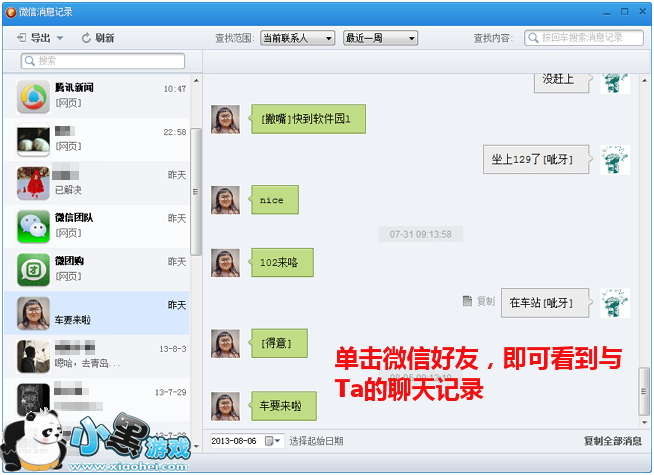Click the contact list scroll up arrow

click(196, 80)
